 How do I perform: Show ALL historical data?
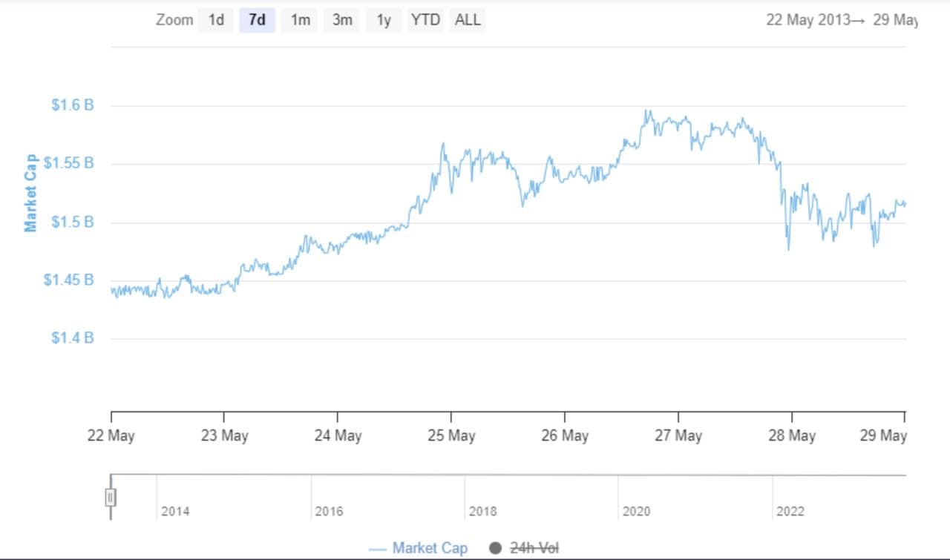(468, 20)
